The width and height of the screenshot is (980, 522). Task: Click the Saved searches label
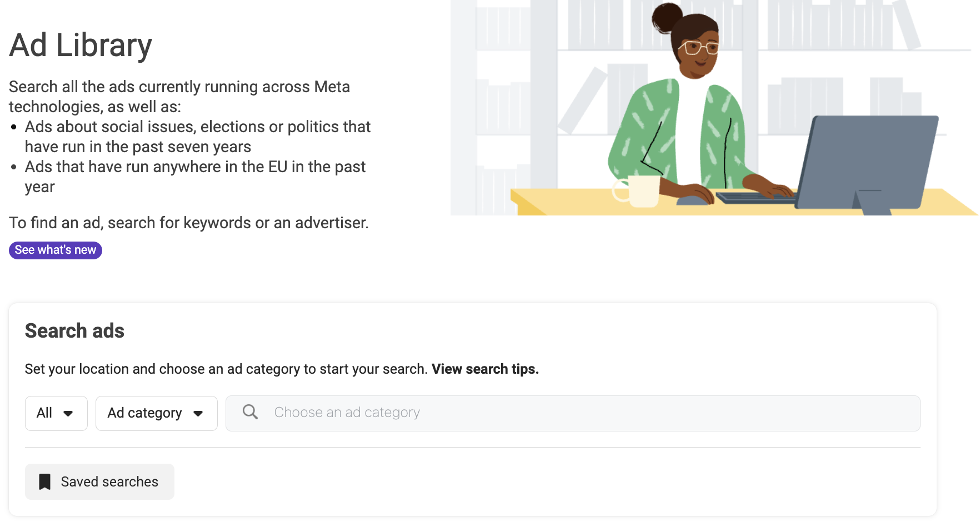click(109, 481)
